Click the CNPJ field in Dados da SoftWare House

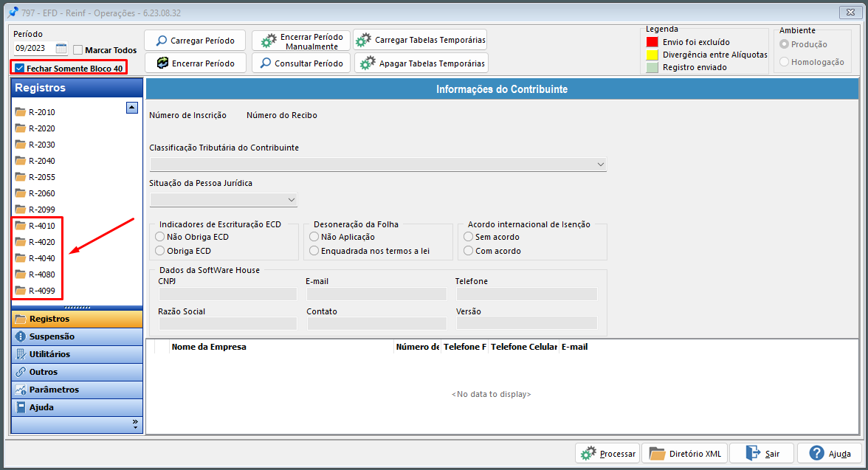click(227, 294)
